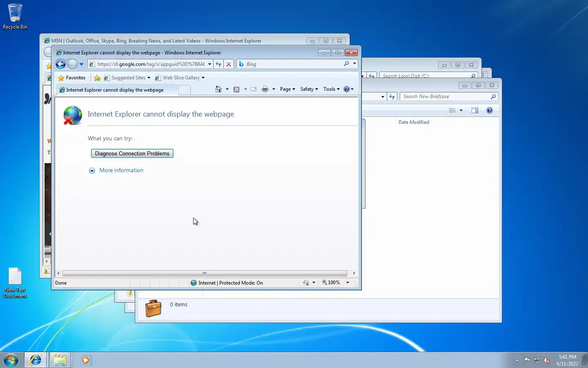
Task: Click the Windows Media Player taskbar icon
Action: [86, 360]
